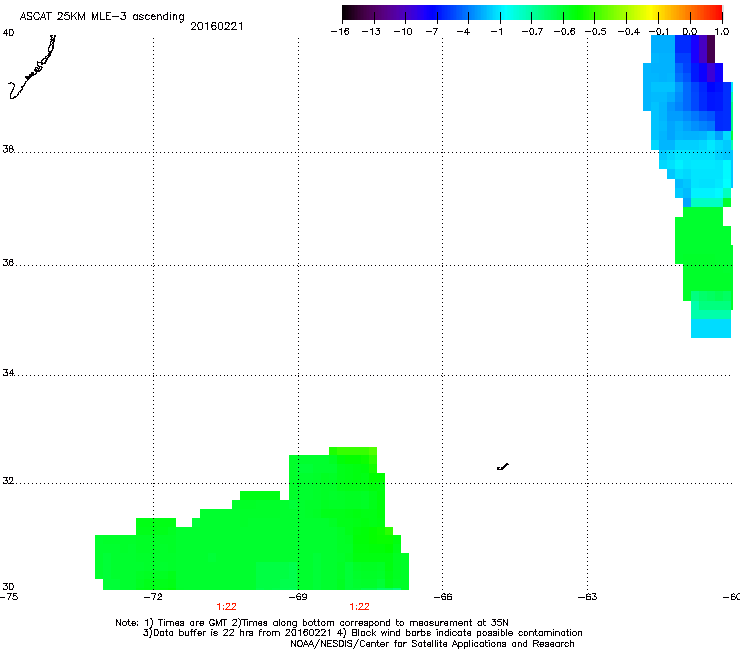Select the longitude label -63
Image resolution: width=740 pixels, height=650 pixels.
[588, 597]
